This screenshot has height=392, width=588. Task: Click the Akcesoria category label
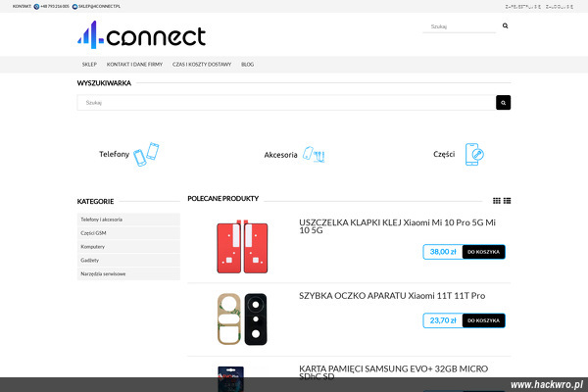[280, 155]
